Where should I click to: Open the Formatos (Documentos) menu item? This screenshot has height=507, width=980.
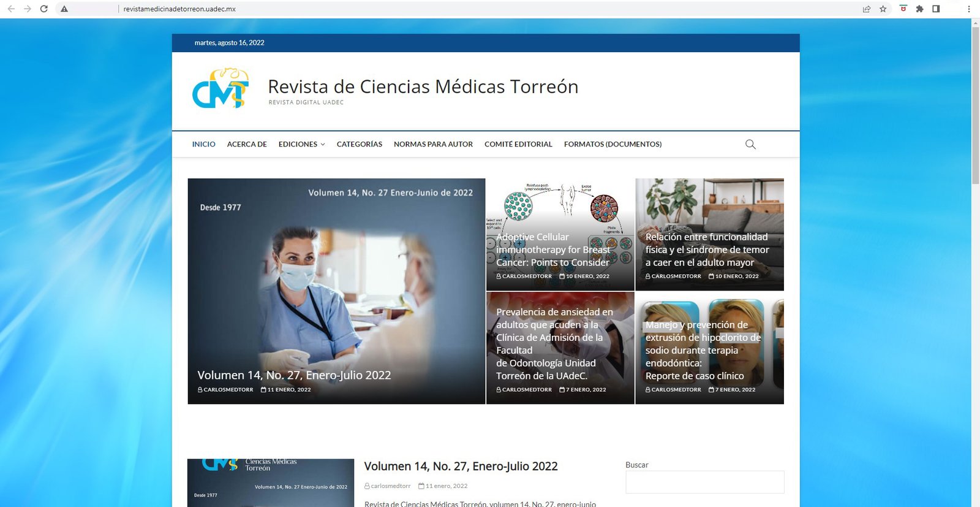coord(612,145)
